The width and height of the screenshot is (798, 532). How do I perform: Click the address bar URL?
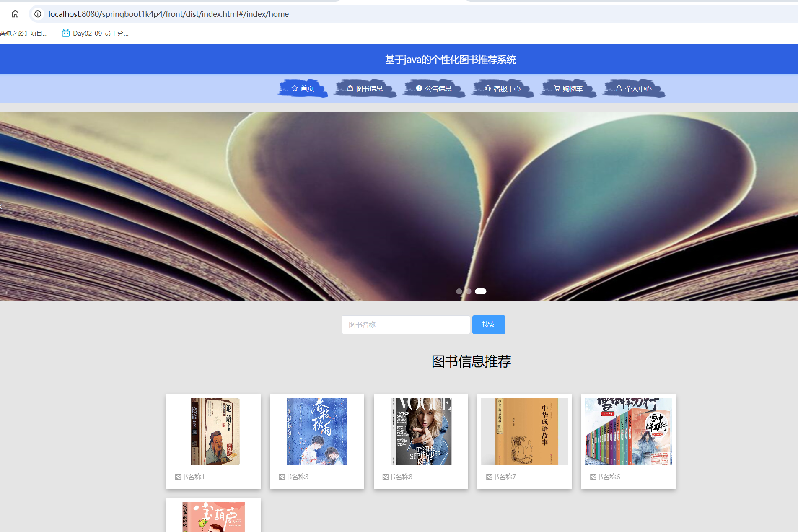(x=168, y=14)
